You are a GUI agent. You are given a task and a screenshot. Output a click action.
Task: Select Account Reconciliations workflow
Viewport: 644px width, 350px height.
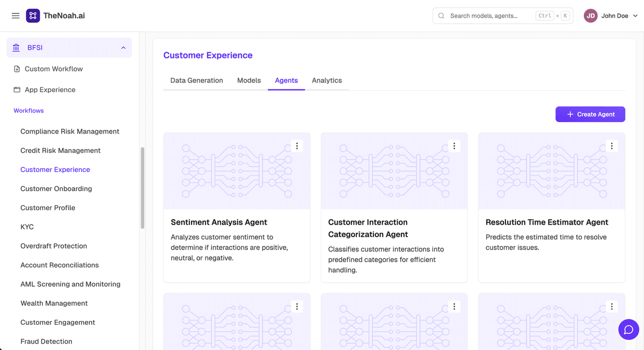[x=60, y=265]
